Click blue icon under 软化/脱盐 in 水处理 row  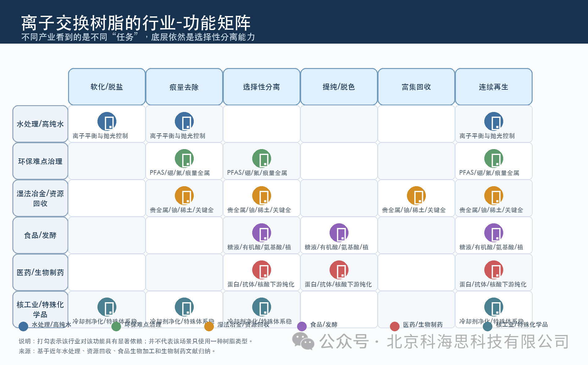point(107,122)
